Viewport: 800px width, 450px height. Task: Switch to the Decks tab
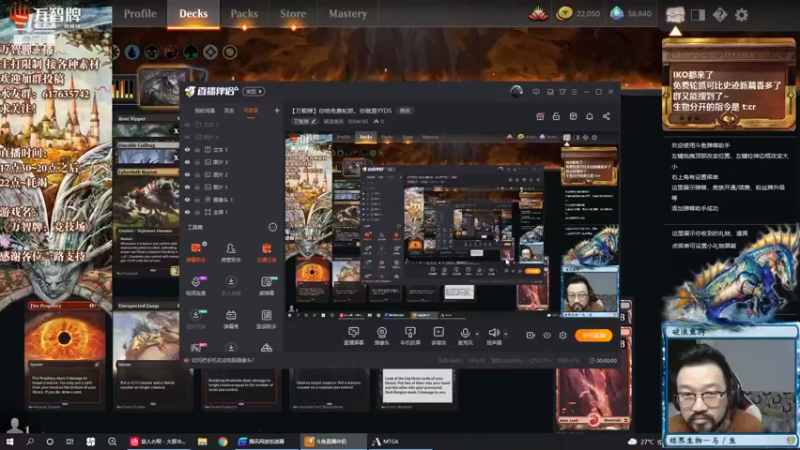(x=193, y=14)
